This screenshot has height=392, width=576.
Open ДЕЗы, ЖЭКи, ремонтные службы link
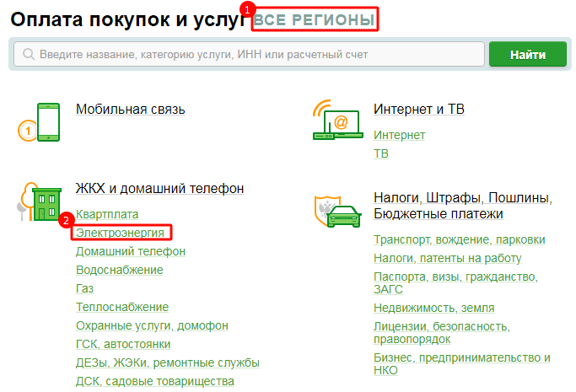point(168,362)
